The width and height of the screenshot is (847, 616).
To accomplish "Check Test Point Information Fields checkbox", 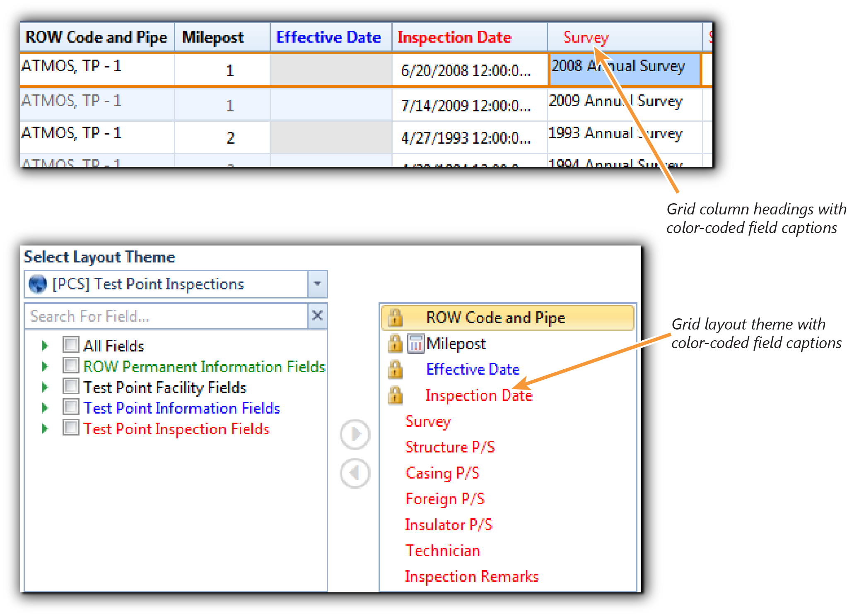I will click(71, 407).
